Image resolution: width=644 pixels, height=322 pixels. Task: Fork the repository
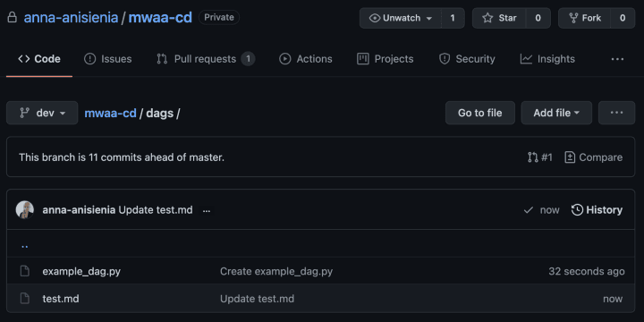point(584,18)
